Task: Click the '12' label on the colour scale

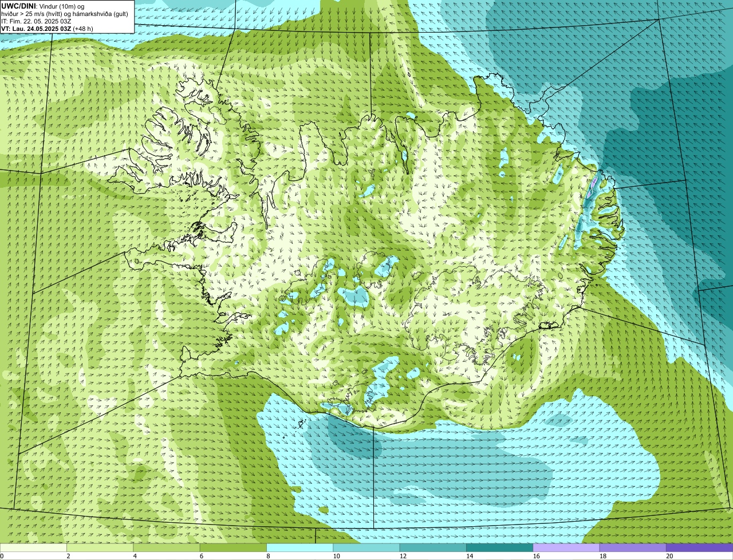Action: coord(402,556)
